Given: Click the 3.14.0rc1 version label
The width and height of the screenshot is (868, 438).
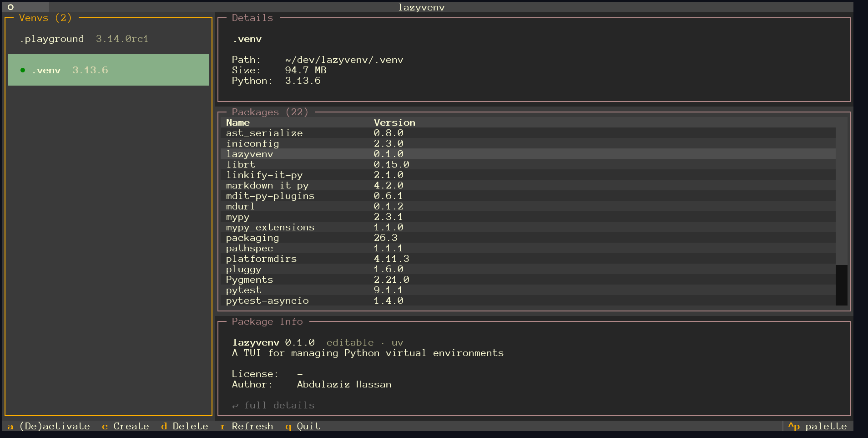Looking at the screenshot, I should point(122,39).
